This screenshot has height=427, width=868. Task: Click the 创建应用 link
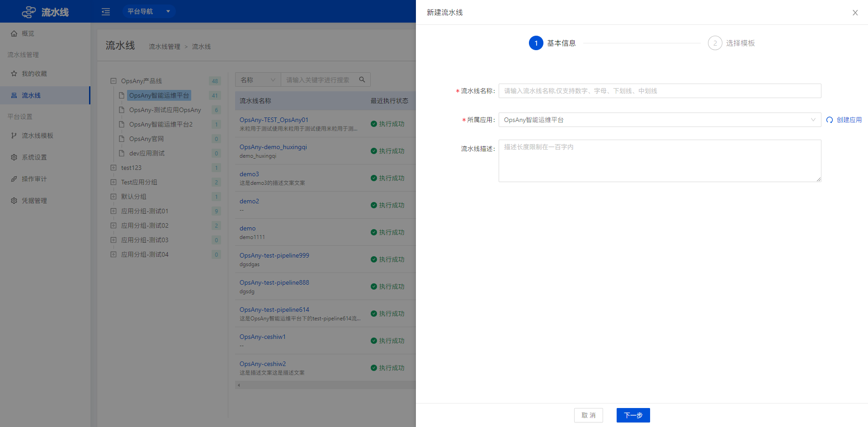[x=849, y=120]
